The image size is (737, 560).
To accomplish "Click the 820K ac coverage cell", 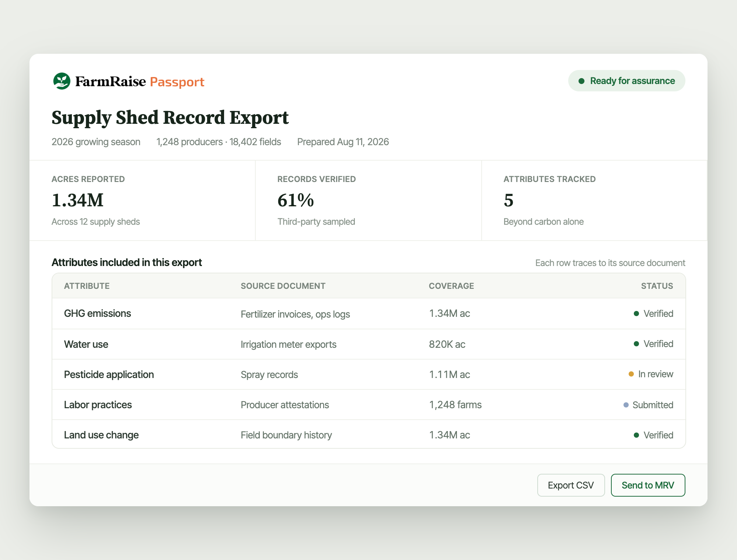I will click(x=447, y=344).
